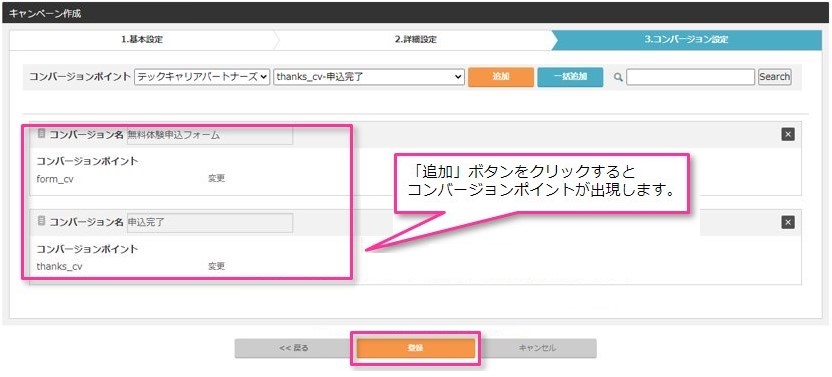
Task: Click the orange 追加 button
Action: [x=501, y=76]
